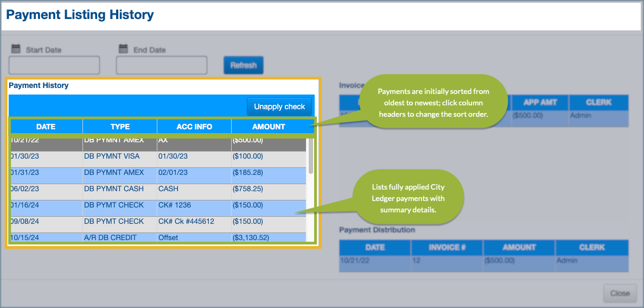Sort payments by DATE column header

46,127
